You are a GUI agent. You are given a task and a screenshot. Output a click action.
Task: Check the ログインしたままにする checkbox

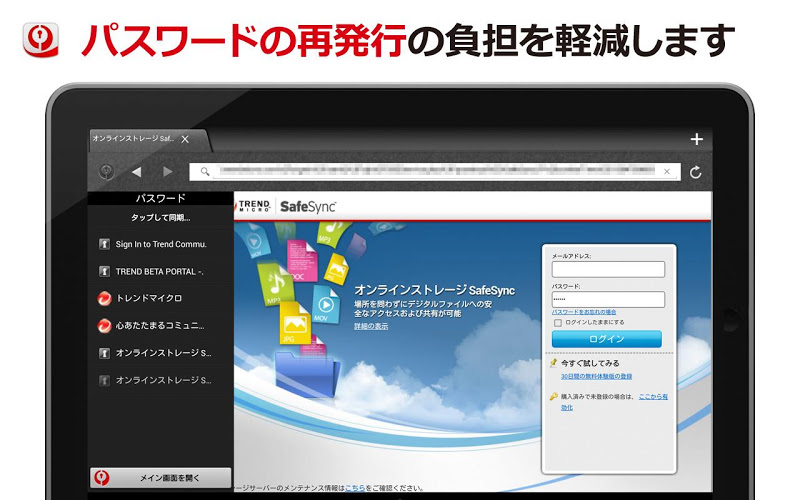coord(558,323)
